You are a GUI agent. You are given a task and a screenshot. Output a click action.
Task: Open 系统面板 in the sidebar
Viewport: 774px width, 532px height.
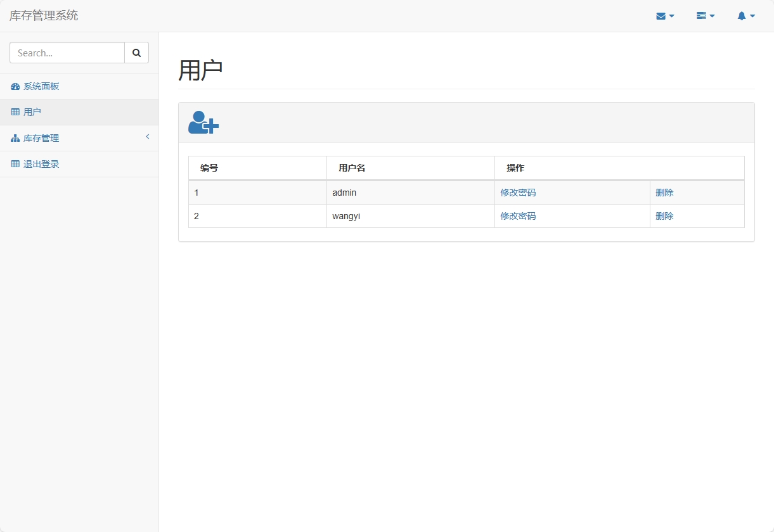[x=79, y=86]
